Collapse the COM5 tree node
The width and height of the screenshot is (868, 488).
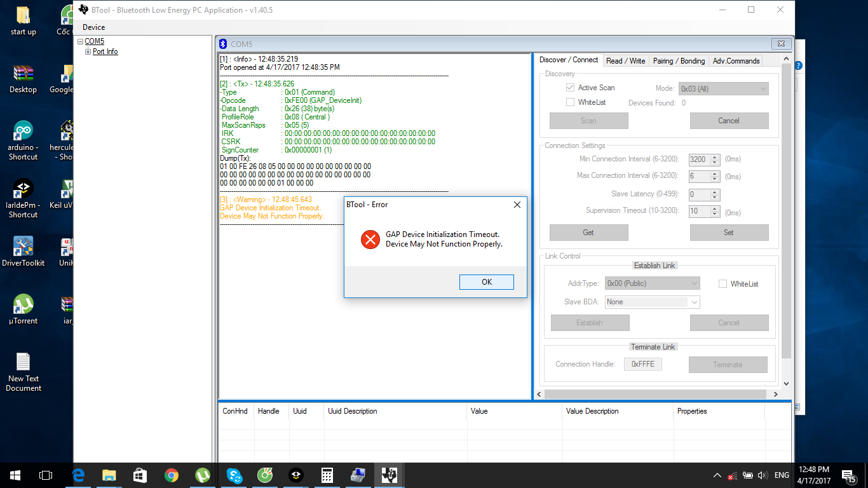tap(80, 41)
